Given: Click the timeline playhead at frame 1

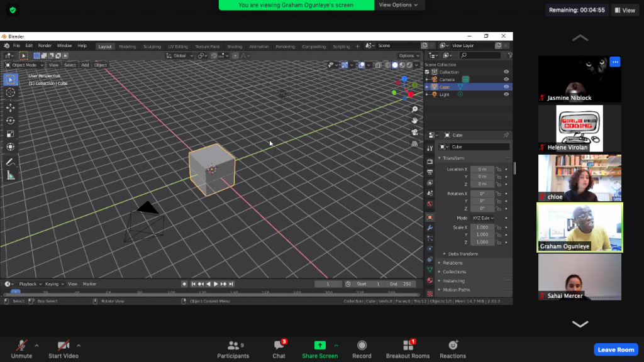Looking at the screenshot, I should click(x=15, y=292).
